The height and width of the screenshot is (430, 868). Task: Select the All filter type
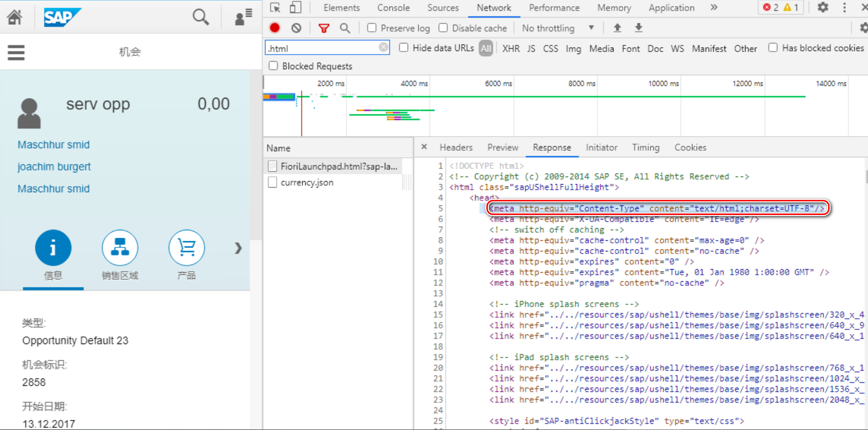(486, 49)
